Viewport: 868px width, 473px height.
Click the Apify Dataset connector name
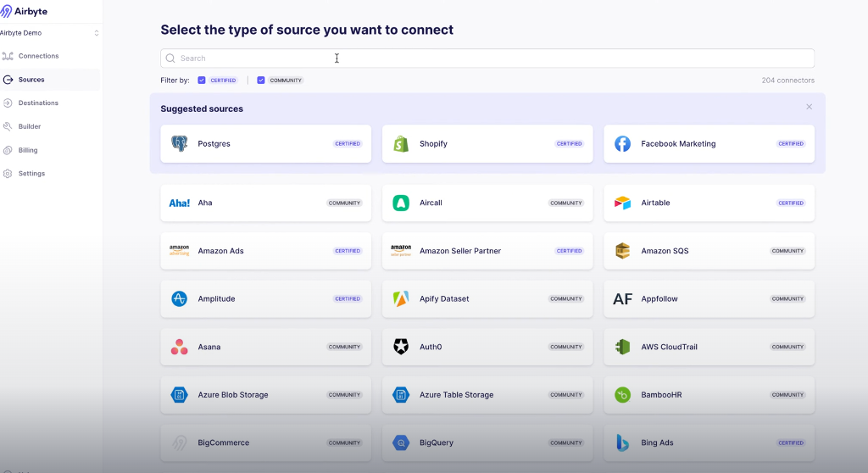pos(444,298)
